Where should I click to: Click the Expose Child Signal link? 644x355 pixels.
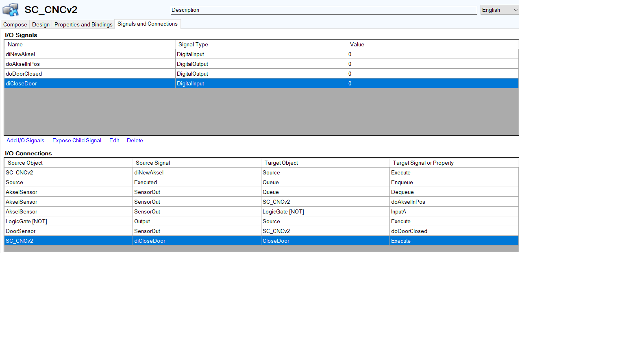77,140
